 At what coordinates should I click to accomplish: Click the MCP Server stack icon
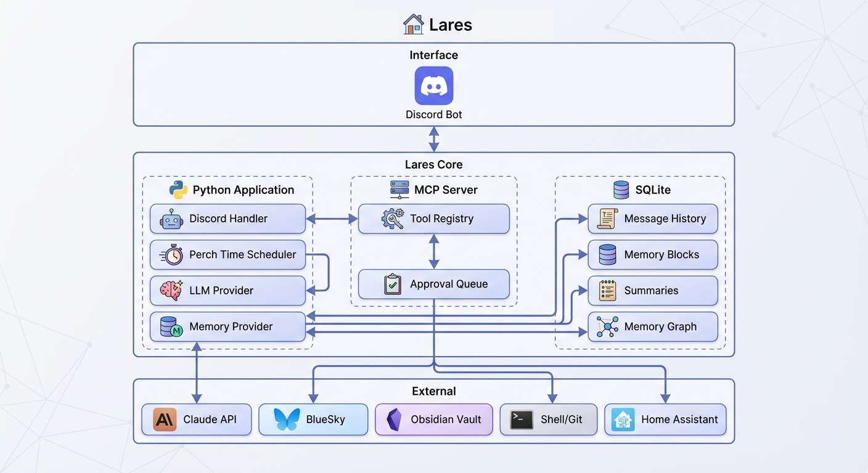(x=399, y=190)
